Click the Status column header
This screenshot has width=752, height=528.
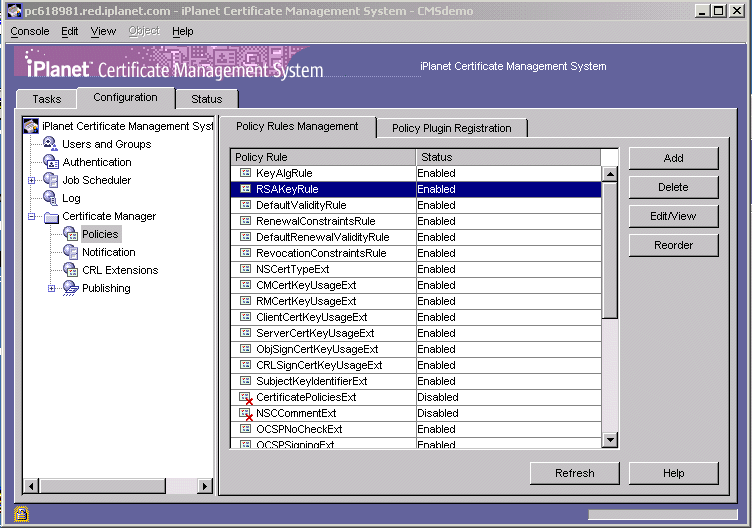[508, 157]
